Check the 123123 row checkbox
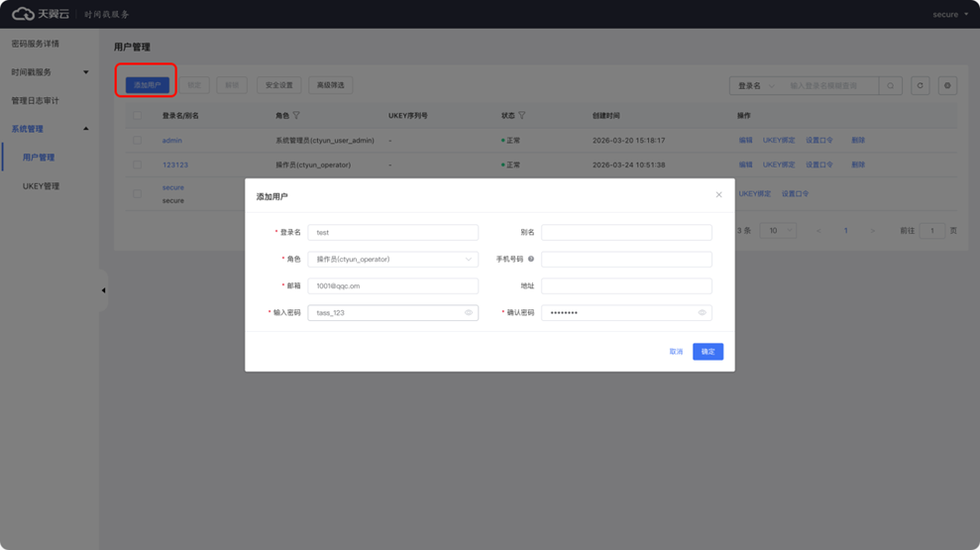The image size is (980, 550). [x=137, y=165]
